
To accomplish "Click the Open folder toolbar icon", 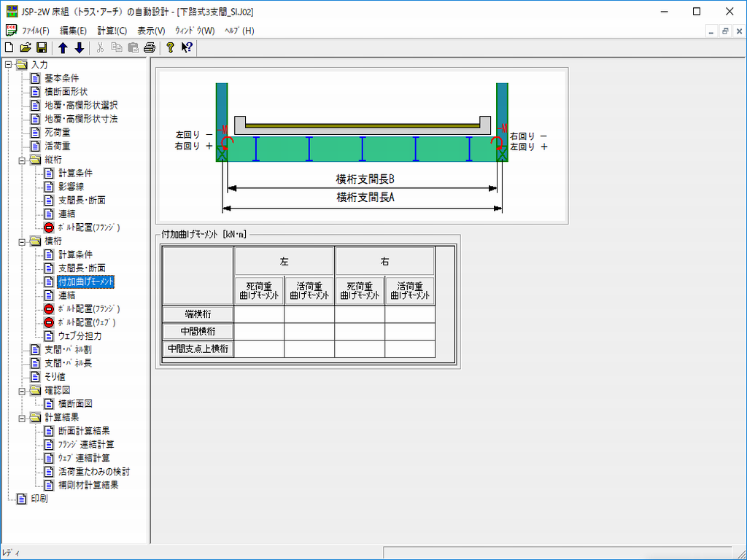I will pyautogui.click(x=26, y=48).
